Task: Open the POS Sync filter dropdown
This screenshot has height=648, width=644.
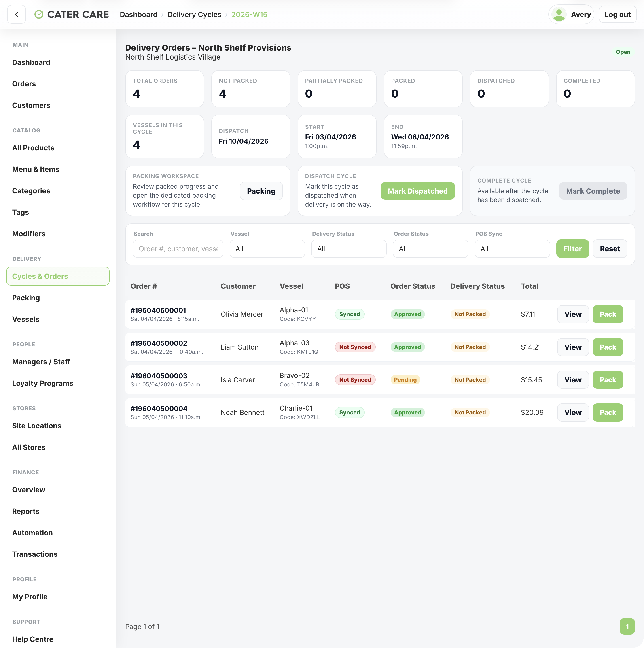Action: click(x=512, y=249)
